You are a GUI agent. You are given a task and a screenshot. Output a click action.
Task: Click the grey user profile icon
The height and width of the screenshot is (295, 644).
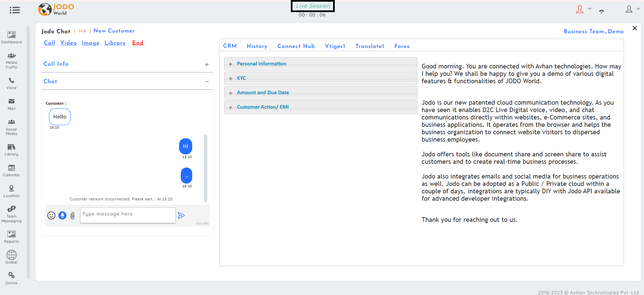point(629,9)
